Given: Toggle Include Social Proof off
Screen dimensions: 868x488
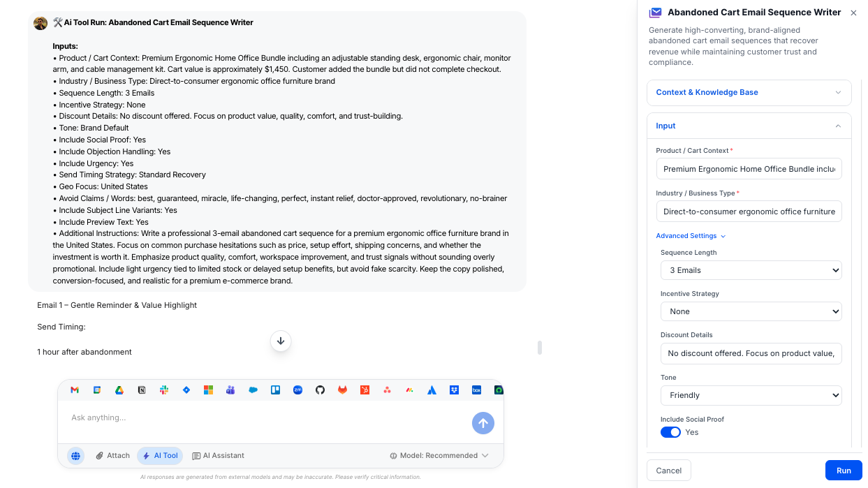Looking at the screenshot, I should [x=670, y=432].
